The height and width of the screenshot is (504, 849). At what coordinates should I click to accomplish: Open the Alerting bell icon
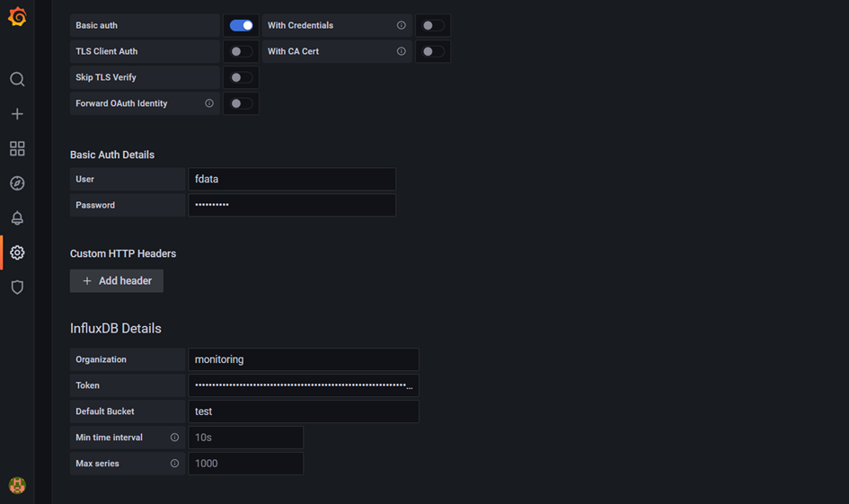pos(17,217)
